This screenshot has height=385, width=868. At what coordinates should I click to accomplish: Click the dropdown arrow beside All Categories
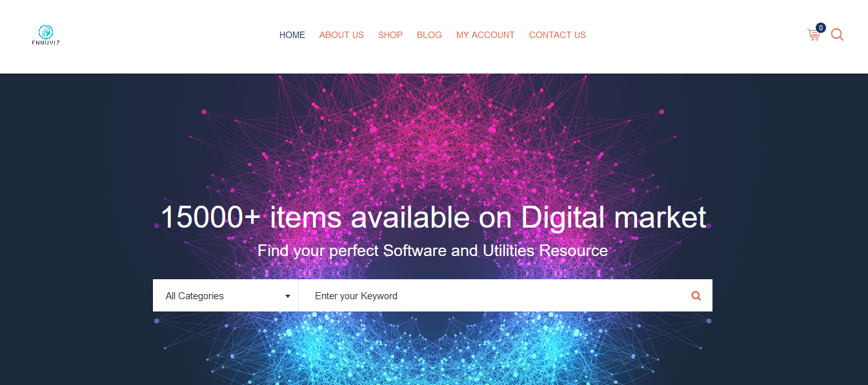(288, 297)
